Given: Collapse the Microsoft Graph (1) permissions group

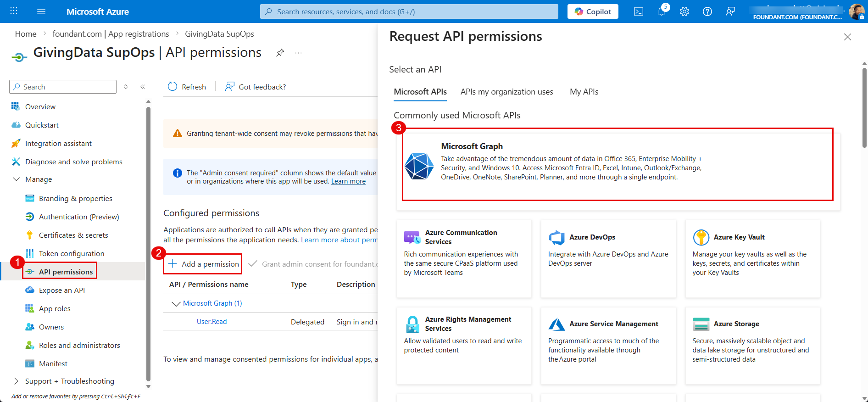Looking at the screenshot, I should click(176, 303).
